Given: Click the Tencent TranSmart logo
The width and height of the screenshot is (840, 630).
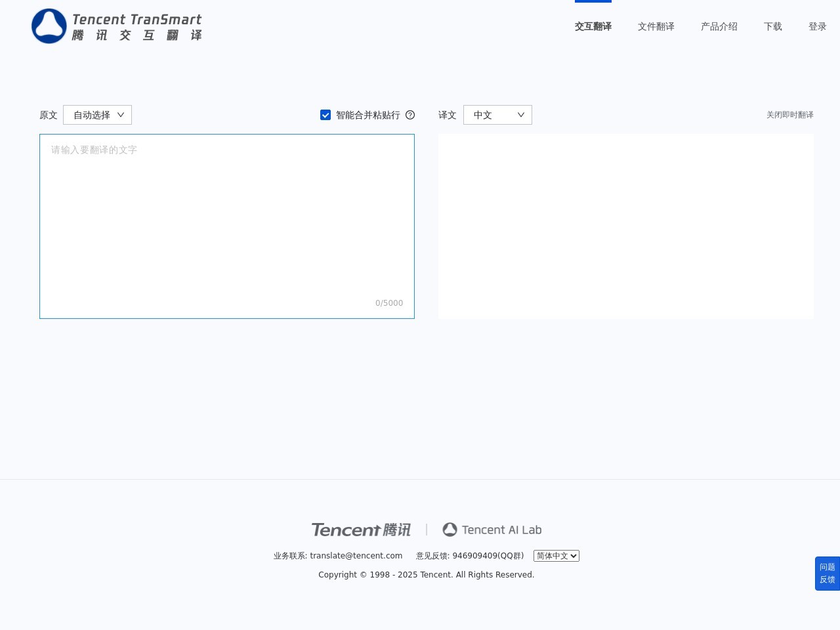Looking at the screenshot, I should (x=117, y=26).
